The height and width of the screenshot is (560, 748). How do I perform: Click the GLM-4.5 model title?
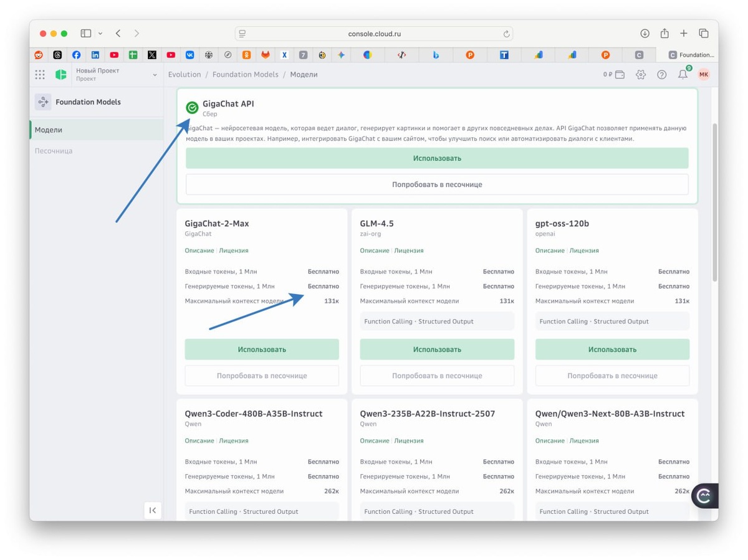point(376,224)
